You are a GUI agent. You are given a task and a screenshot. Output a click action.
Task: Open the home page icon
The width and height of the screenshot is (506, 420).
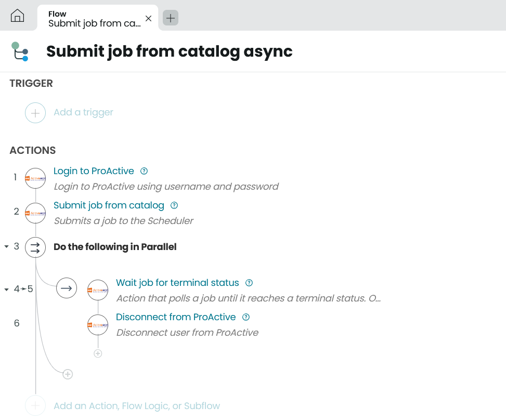tap(18, 16)
